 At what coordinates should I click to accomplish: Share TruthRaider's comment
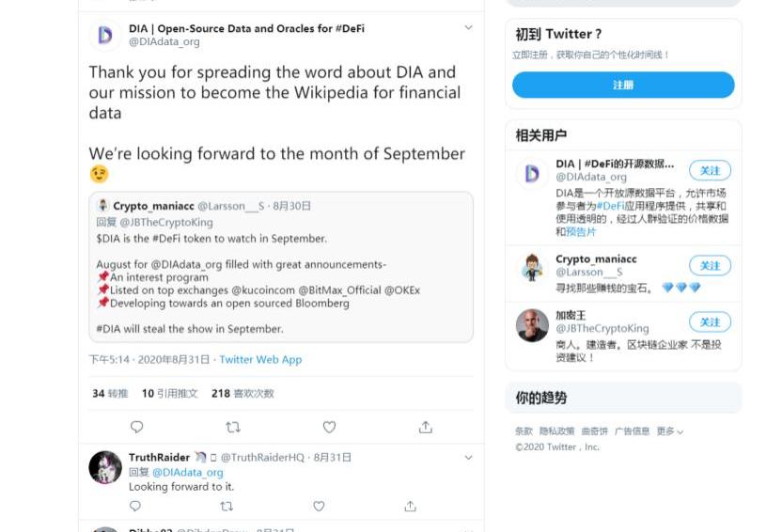410,506
